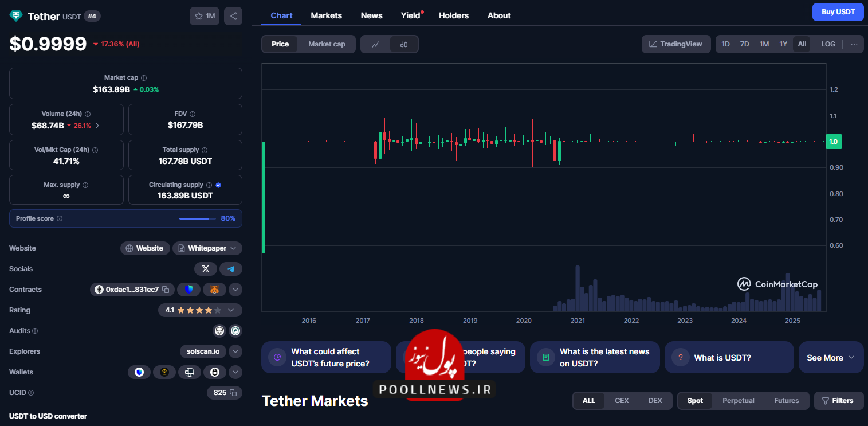The height and width of the screenshot is (426, 868).
Task: Set chart range to All
Action: [x=802, y=44]
